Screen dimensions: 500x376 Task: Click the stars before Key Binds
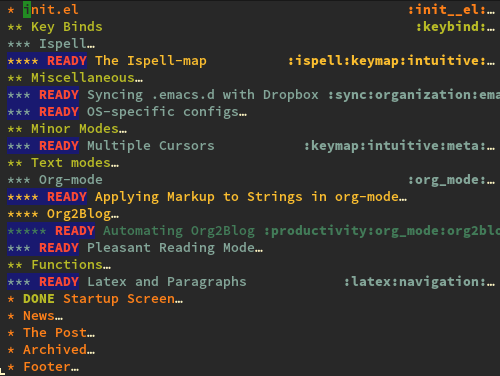[15, 27]
